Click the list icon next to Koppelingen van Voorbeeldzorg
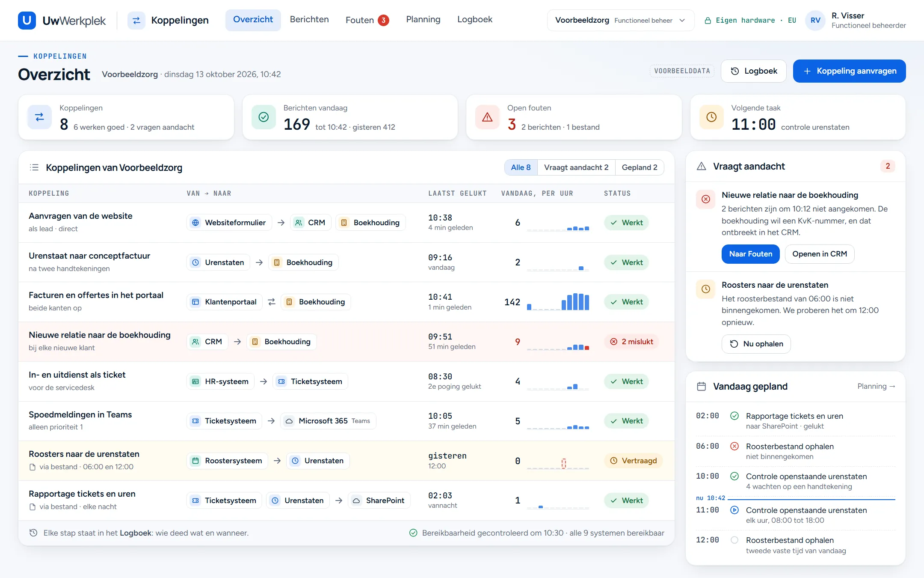Viewport: 924px width, 578px height. (x=34, y=167)
